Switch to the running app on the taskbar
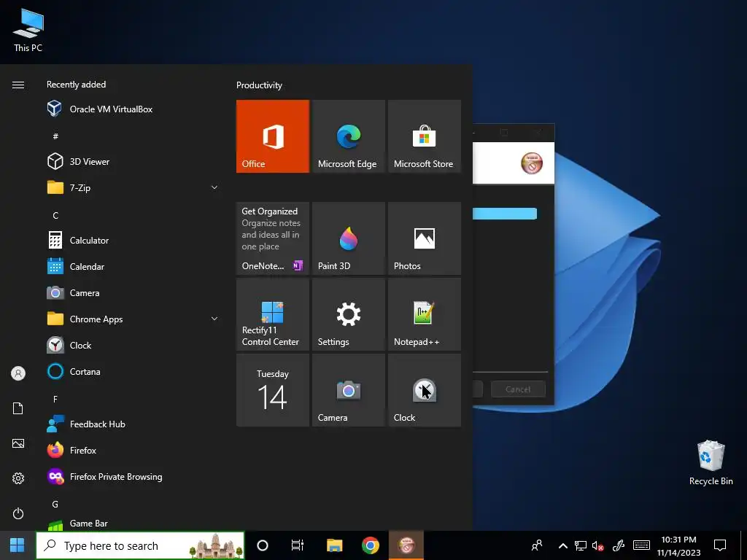The width and height of the screenshot is (747, 560). tap(406, 545)
